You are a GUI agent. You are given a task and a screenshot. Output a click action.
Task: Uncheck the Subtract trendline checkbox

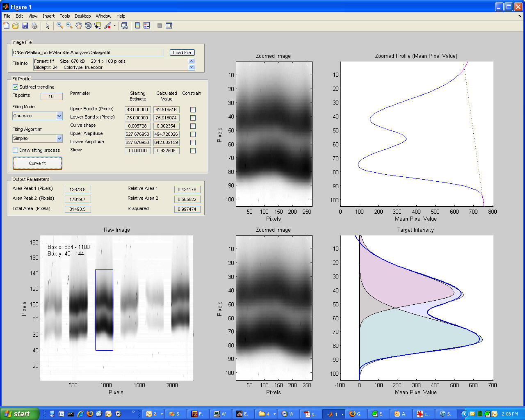click(16, 87)
